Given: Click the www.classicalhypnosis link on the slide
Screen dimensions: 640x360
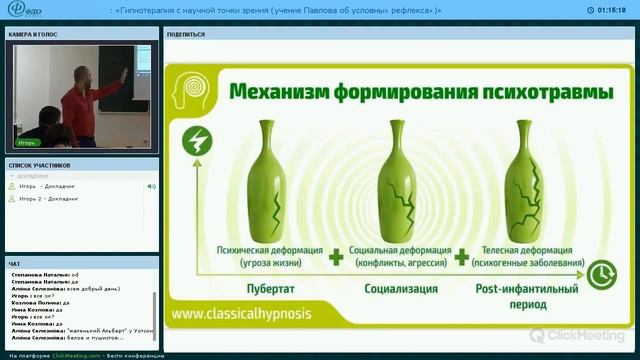Looking at the screenshot, I should (x=241, y=314).
